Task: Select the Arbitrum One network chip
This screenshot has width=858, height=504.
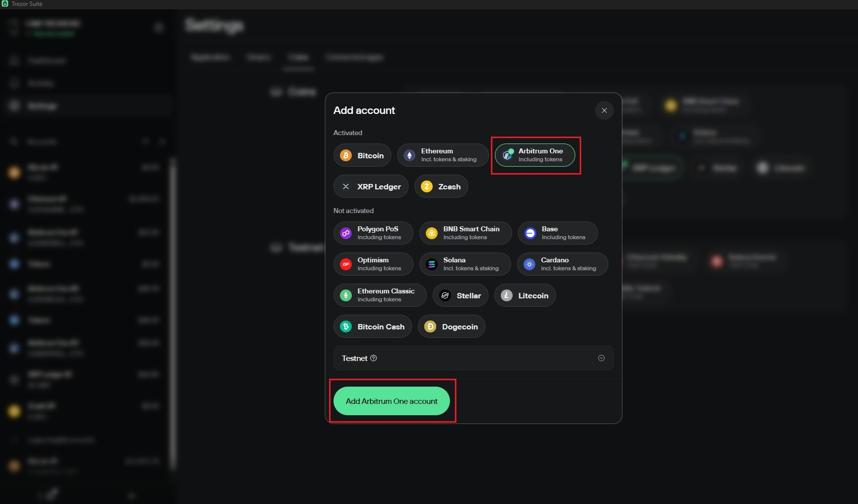Action: (x=535, y=155)
